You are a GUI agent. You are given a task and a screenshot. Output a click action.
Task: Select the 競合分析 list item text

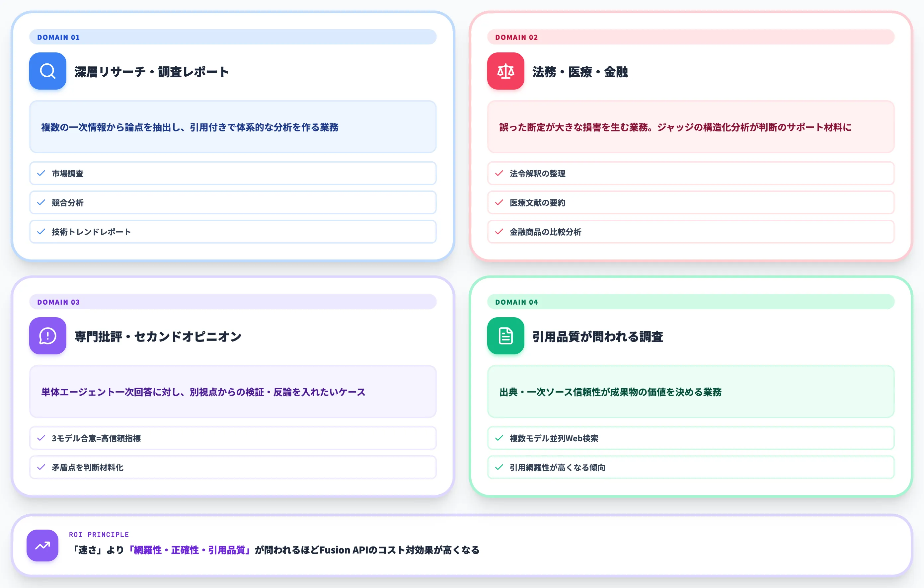67,203
